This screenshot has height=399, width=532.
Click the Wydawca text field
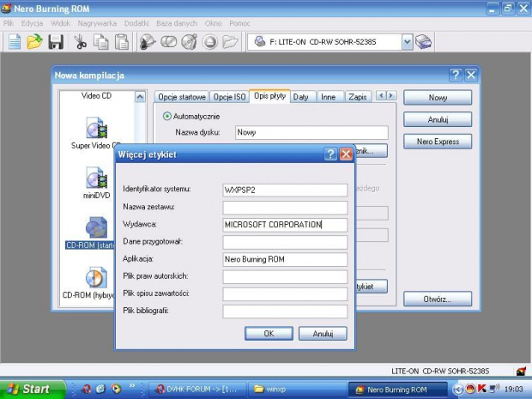(x=285, y=225)
